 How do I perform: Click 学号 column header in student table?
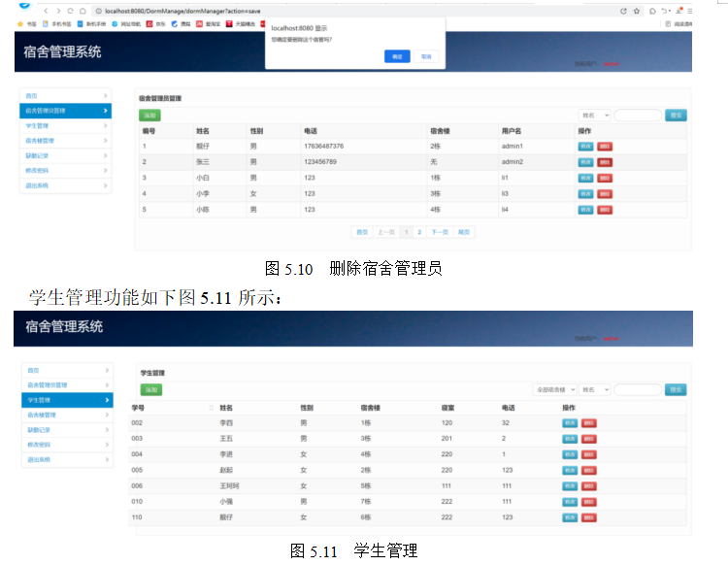pos(138,408)
